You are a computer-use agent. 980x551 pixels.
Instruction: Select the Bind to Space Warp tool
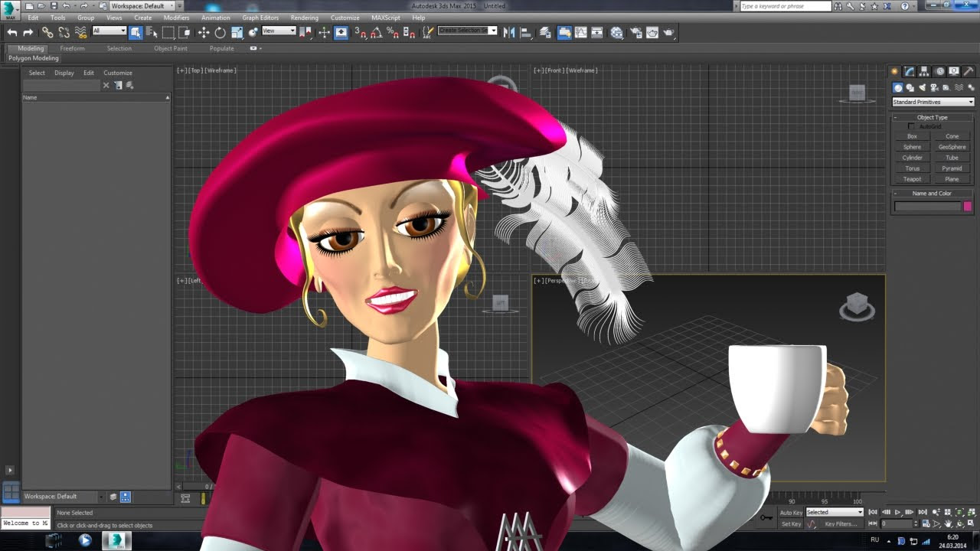81,32
